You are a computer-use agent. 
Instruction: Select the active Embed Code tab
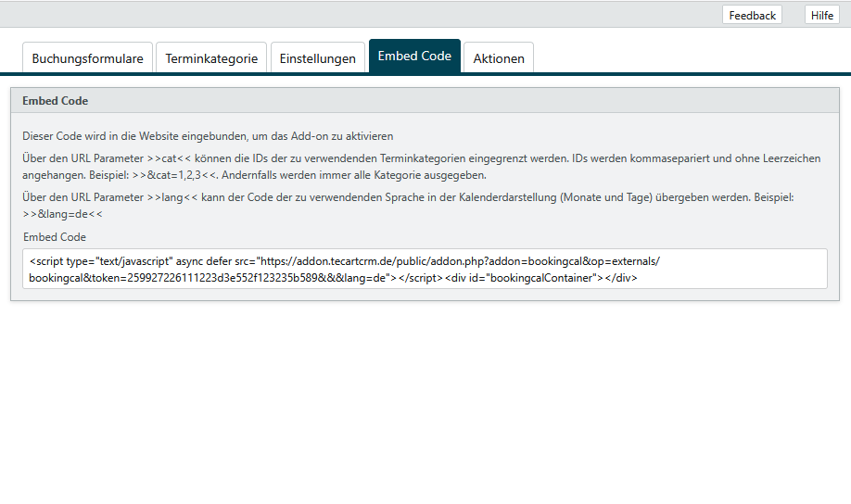(414, 56)
